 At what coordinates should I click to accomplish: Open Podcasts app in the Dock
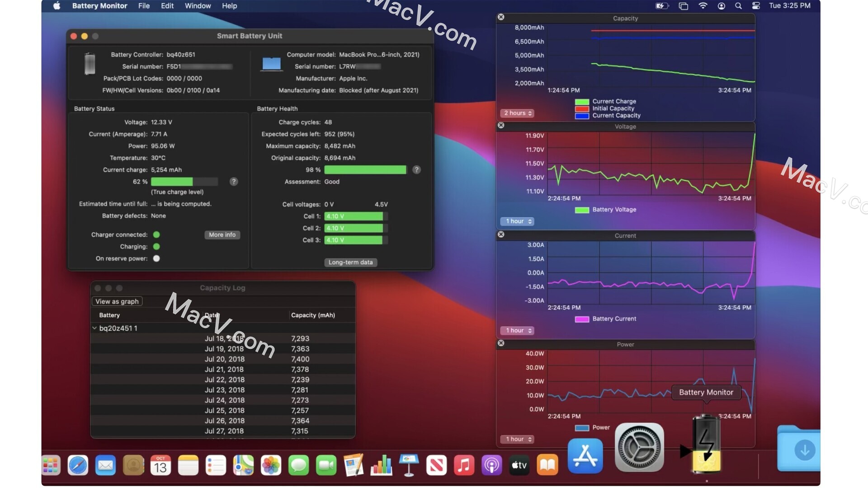(x=491, y=465)
